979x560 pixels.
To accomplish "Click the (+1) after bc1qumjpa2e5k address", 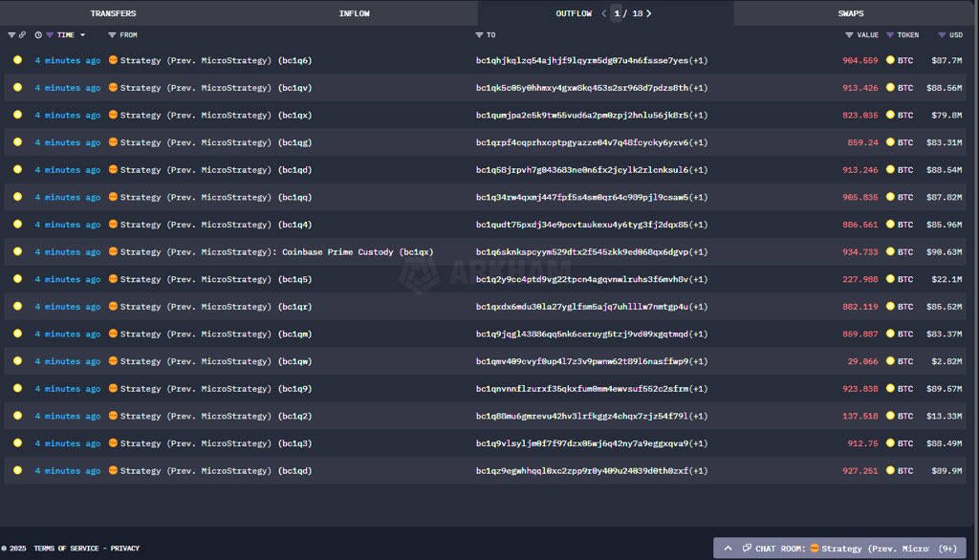I will click(699, 116).
